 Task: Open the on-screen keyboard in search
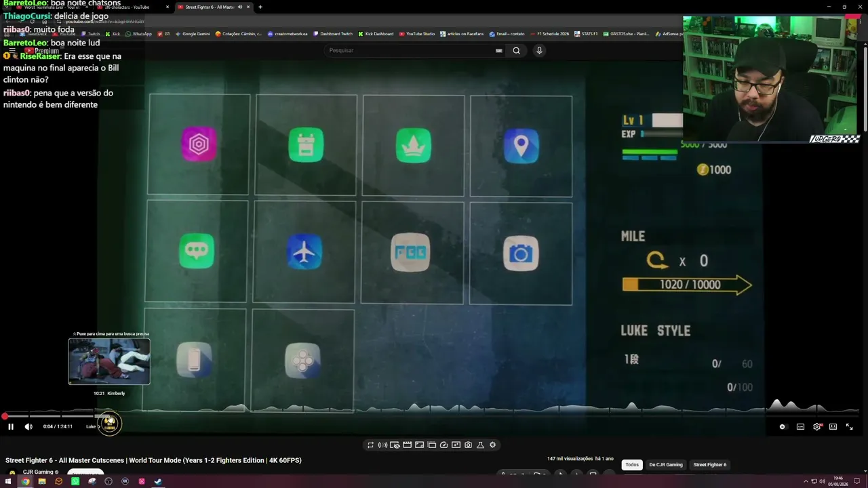499,50
